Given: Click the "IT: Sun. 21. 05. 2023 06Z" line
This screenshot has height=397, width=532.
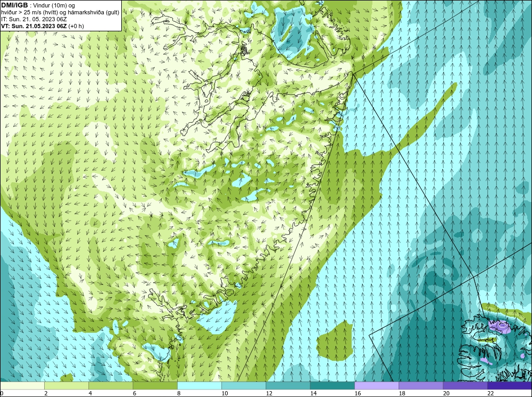Looking at the screenshot, I should pyautogui.click(x=34, y=19).
